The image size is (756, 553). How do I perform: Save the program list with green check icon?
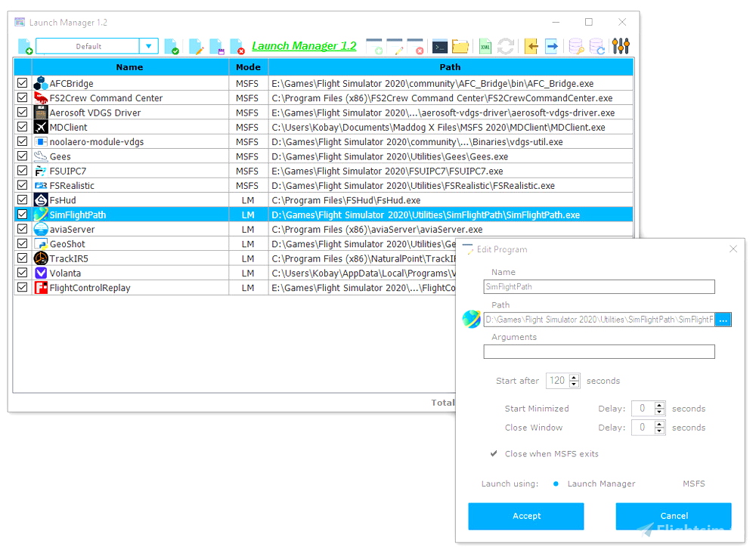pos(172,46)
